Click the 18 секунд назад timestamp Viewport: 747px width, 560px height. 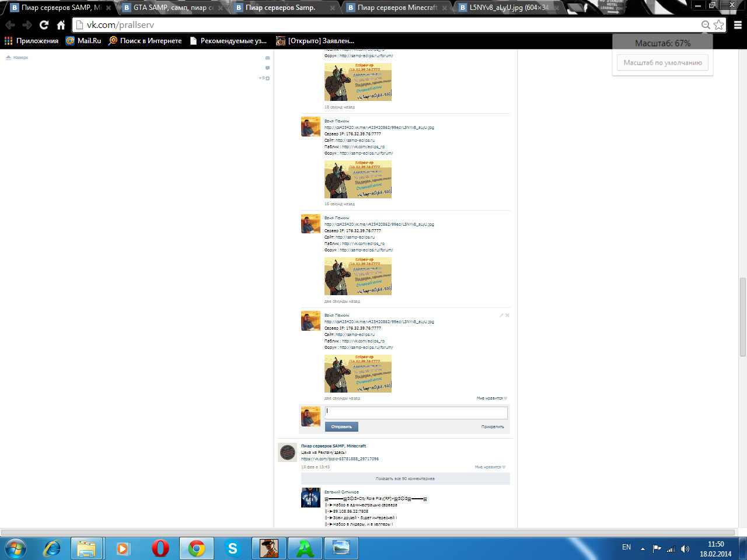(x=340, y=107)
